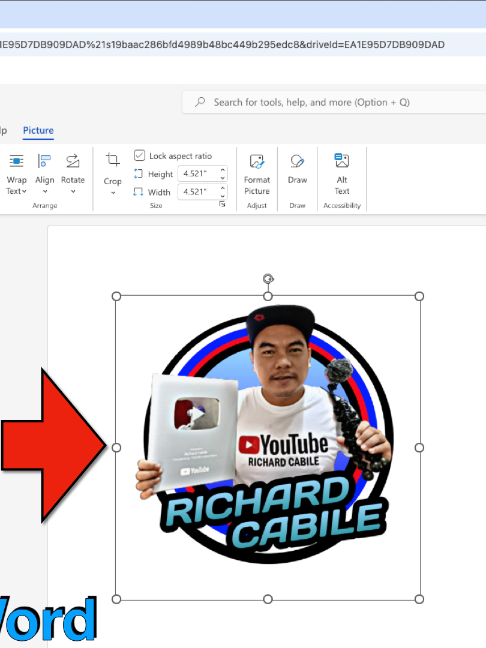Image resolution: width=486 pixels, height=648 pixels.
Task: Open the Size dialog launcher
Action: tap(222, 204)
